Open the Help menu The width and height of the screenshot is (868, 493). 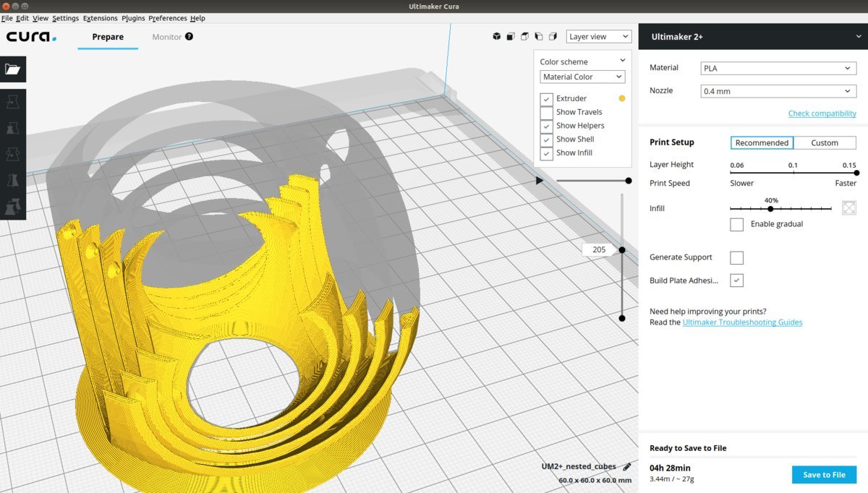(x=197, y=18)
